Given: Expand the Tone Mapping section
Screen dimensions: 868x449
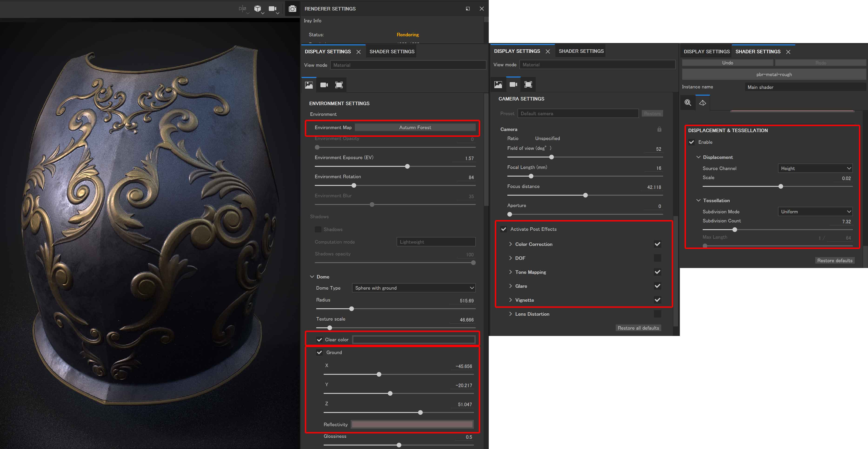Looking at the screenshot, I should tap(530, 272).
